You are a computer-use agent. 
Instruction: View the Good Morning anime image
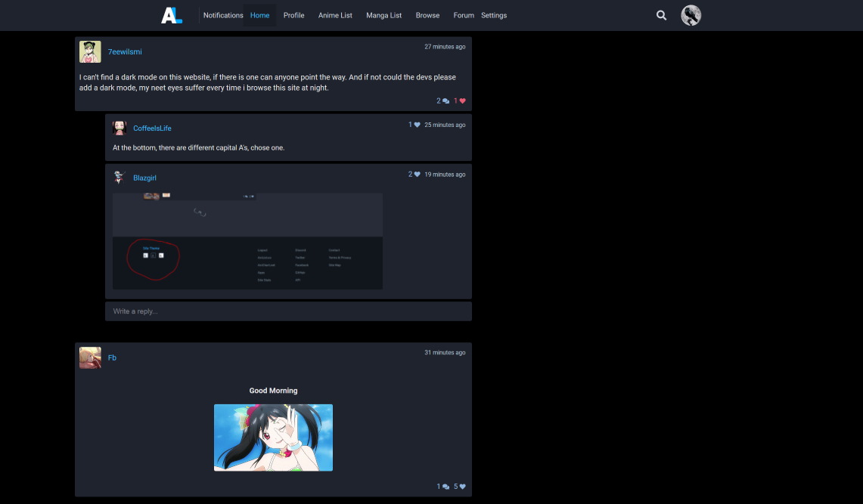(x=273, y=437)
